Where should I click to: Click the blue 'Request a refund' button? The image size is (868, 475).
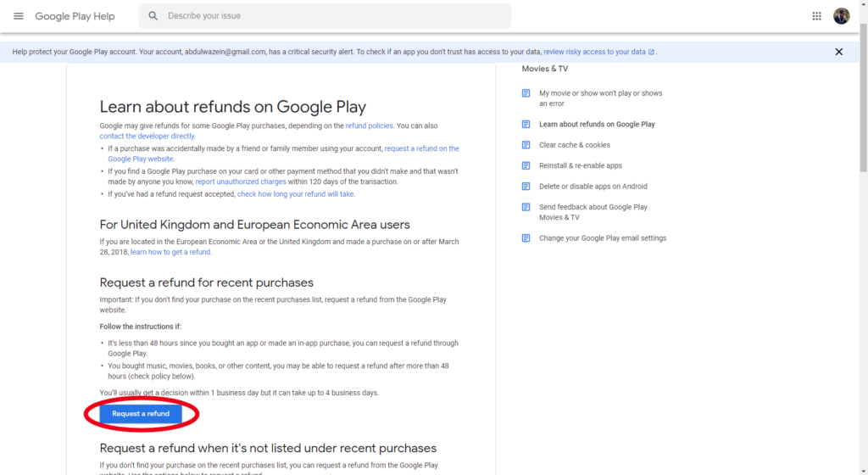141,414
